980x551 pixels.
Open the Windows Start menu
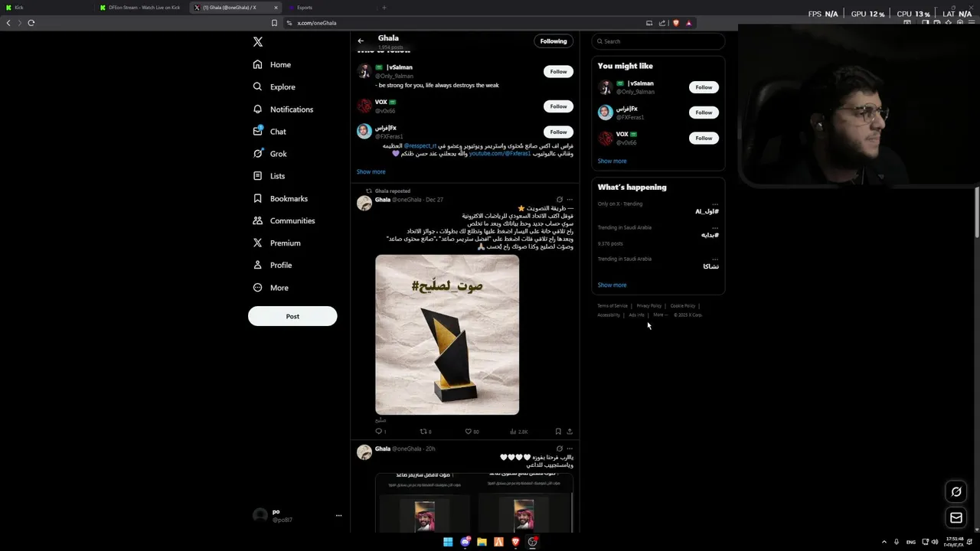click(x=448, y=542)
